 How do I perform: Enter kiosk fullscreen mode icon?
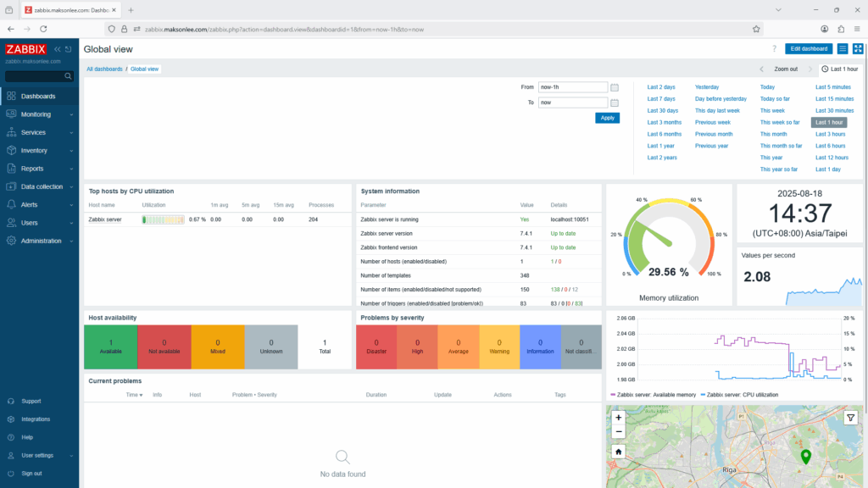(858, 48)
